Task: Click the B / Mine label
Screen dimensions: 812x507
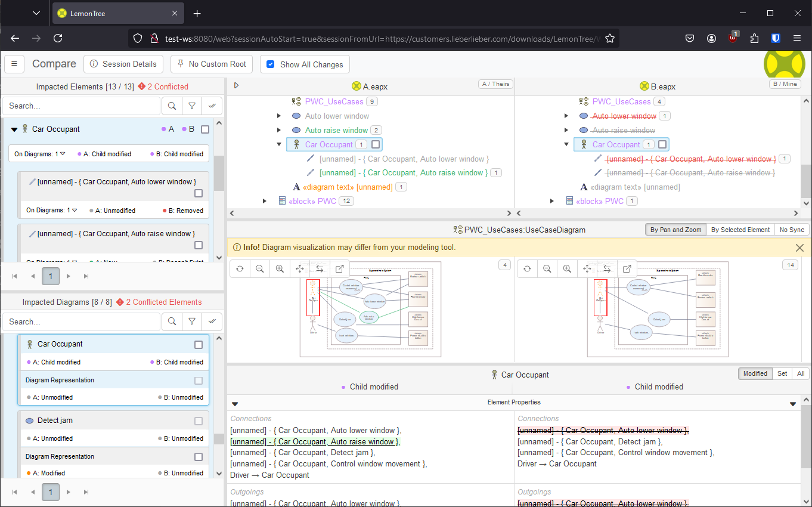Action: (x=785, y=84)
